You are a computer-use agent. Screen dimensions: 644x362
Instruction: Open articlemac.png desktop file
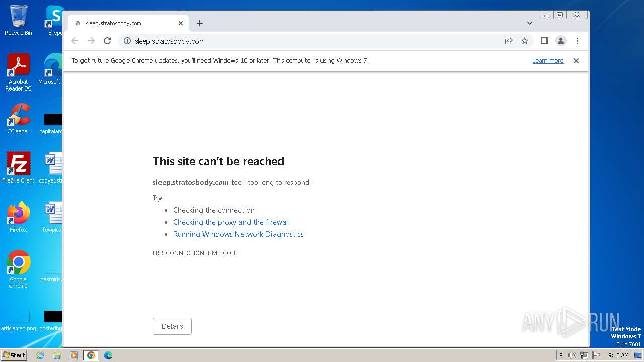coord(18,321)
